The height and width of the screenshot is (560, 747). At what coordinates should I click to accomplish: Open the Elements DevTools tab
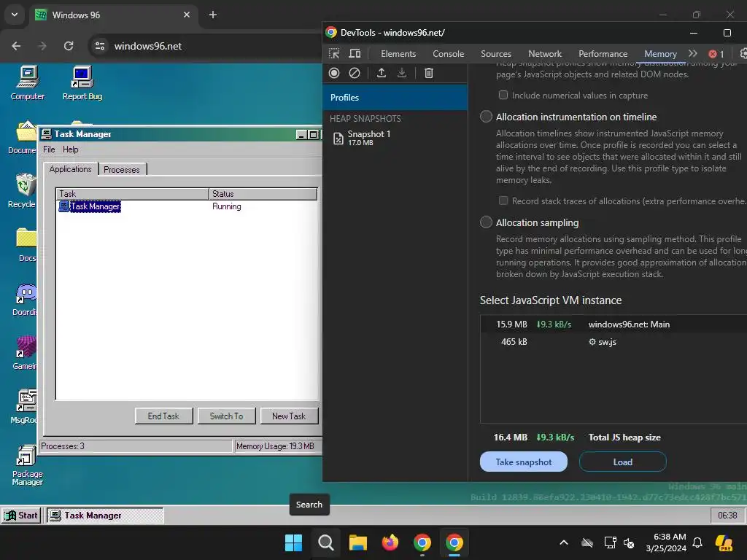[398, 54]
